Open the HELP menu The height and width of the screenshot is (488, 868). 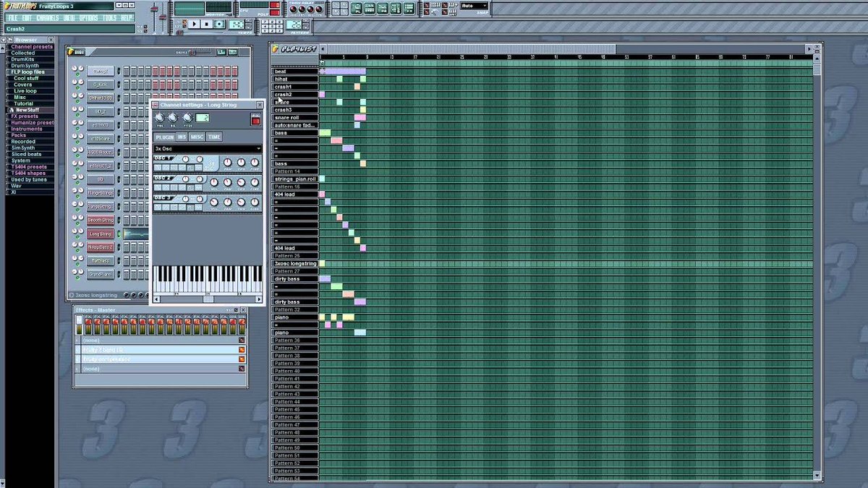click(127, 17)
